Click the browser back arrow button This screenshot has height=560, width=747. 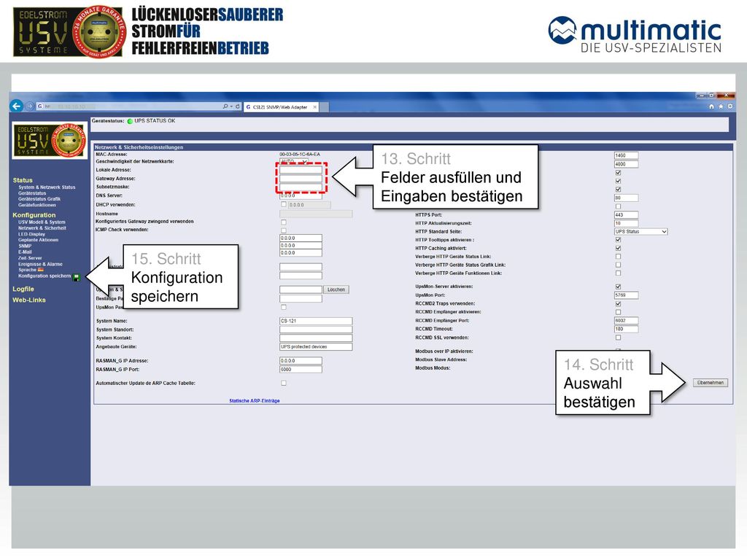coord(16,106)
